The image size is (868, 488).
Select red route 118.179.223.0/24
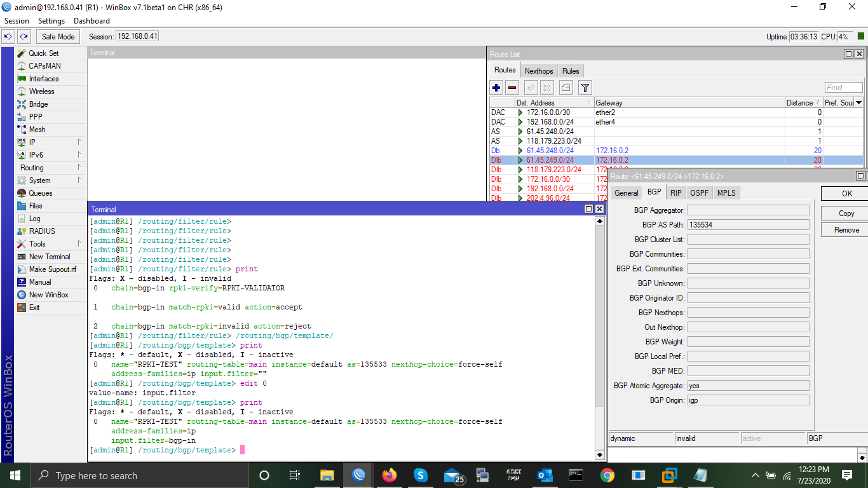548,170
